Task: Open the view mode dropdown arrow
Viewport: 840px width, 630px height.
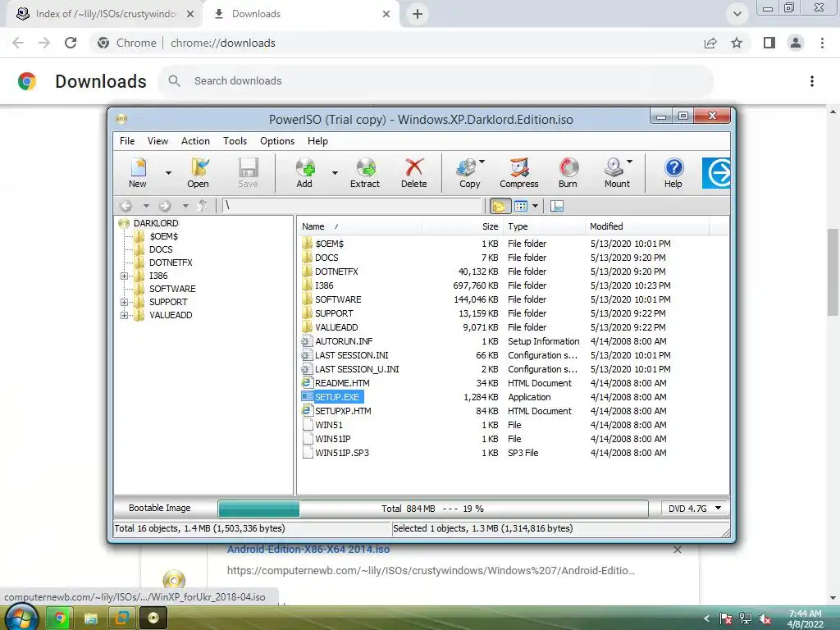Action: pyautogui.click(x=535, y=206)
